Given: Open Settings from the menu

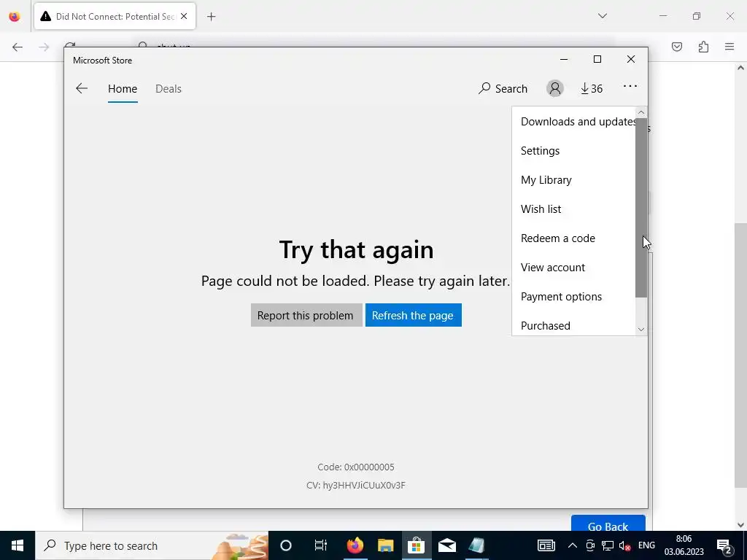Looking at the screenshot, I should (x=573, y=150).
